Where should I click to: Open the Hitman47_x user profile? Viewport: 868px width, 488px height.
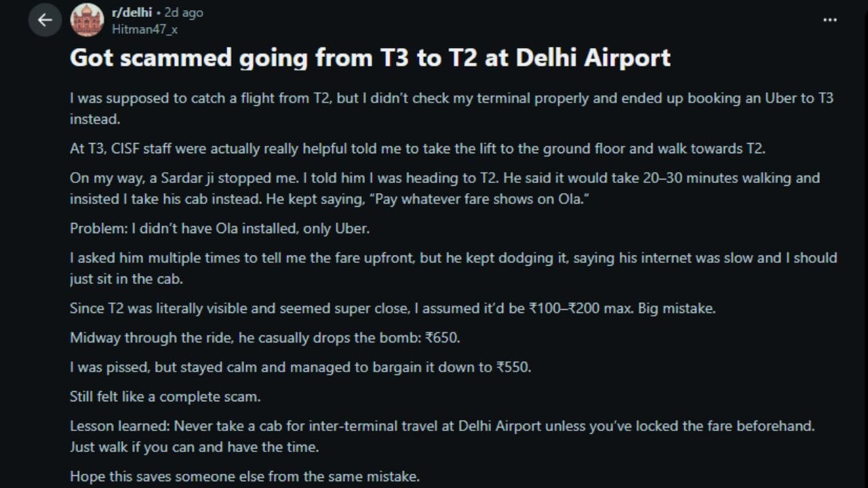click(144, 29)
